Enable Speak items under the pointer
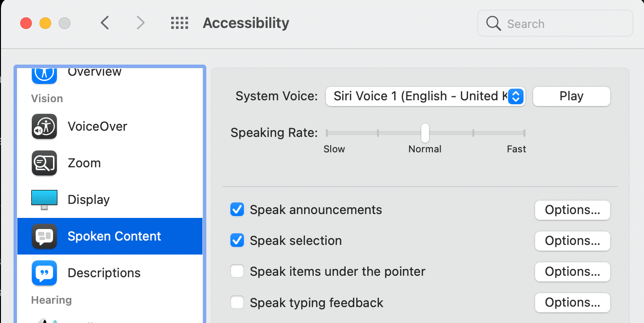 pyautogui.click(x=237, y=271)
